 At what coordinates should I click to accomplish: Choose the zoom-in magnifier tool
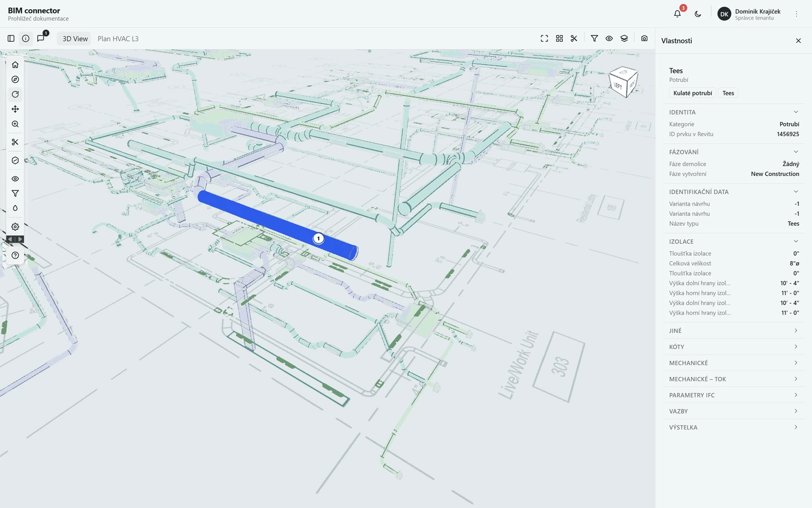pos(15,124)
